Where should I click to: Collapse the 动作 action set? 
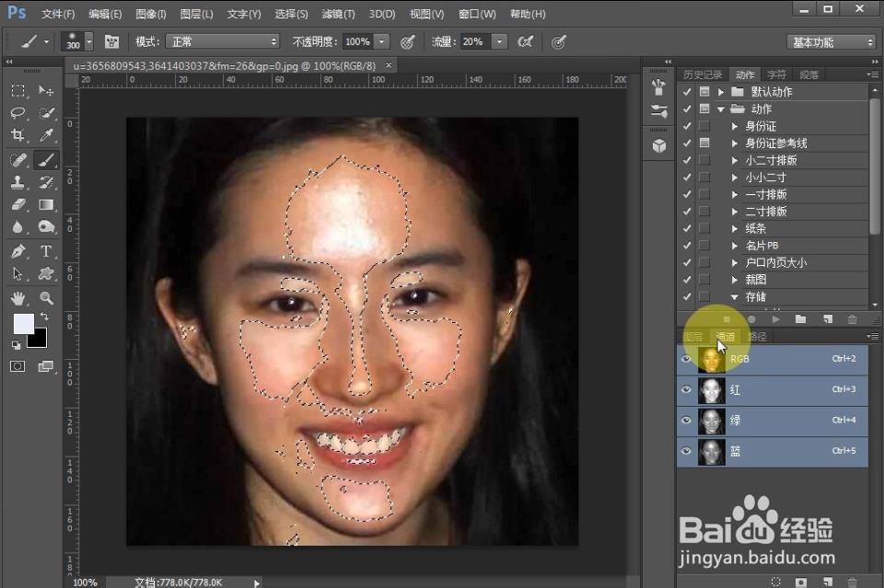pos(721,110)
